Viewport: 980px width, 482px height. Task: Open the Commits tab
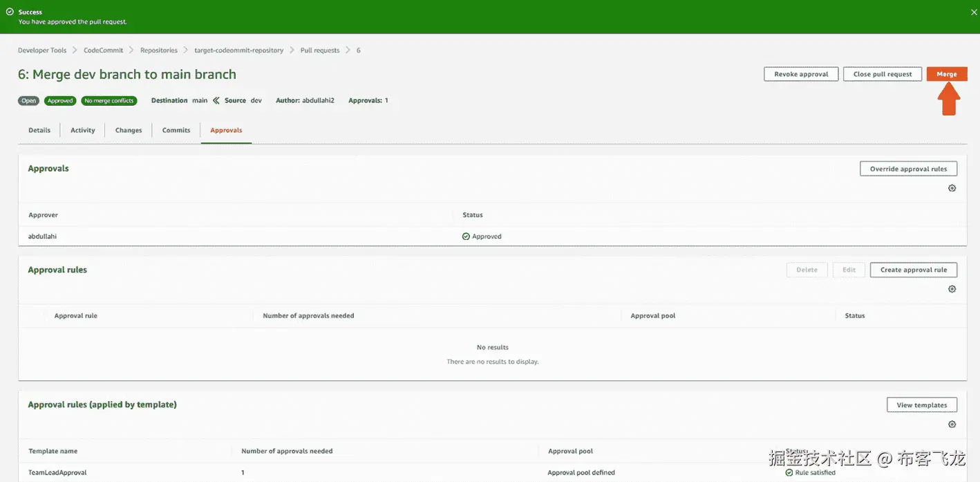pyautogui.click(x=176, y=130)
